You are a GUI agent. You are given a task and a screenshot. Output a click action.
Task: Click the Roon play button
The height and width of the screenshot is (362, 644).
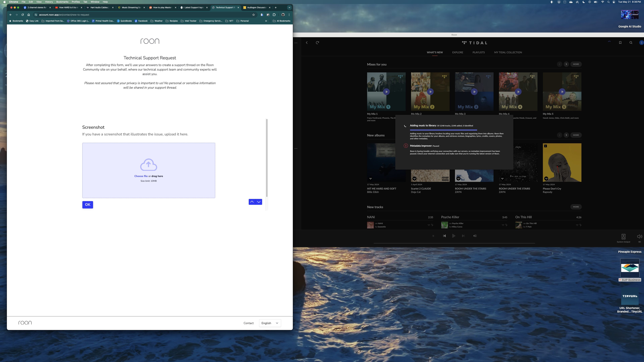pos(453,236)
